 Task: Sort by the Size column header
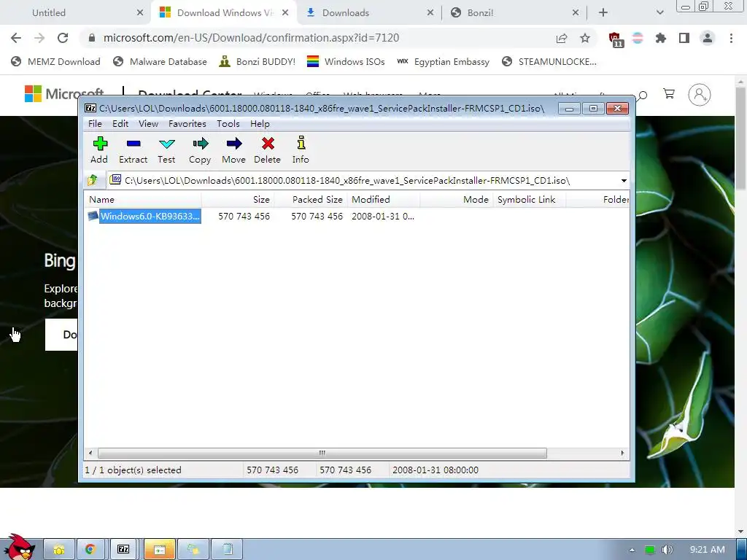click(x=238, y=200)
